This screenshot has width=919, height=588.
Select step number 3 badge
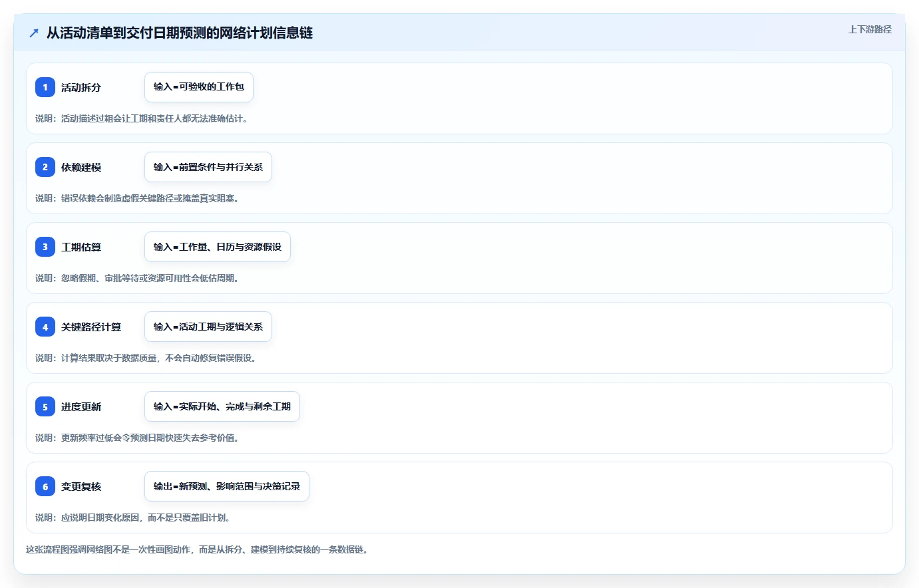(45, 247)
